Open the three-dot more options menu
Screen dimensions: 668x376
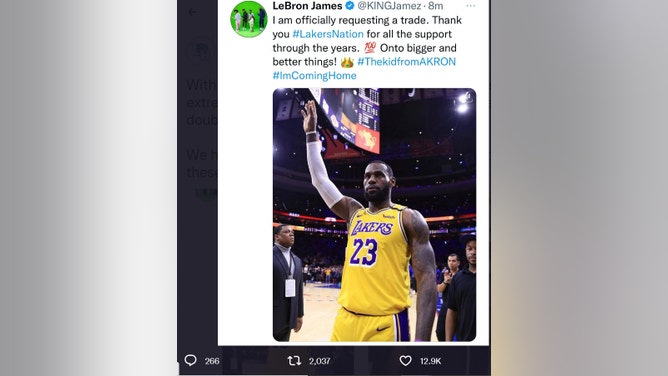471,6
